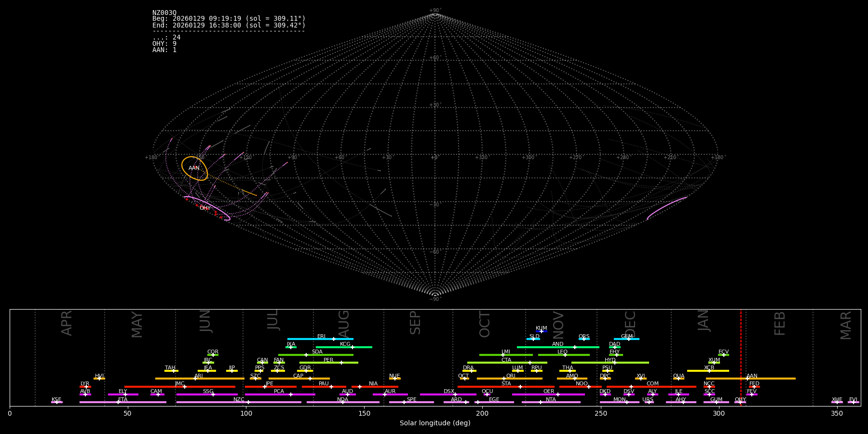Click the ORS shower label

tap(584, 337)
